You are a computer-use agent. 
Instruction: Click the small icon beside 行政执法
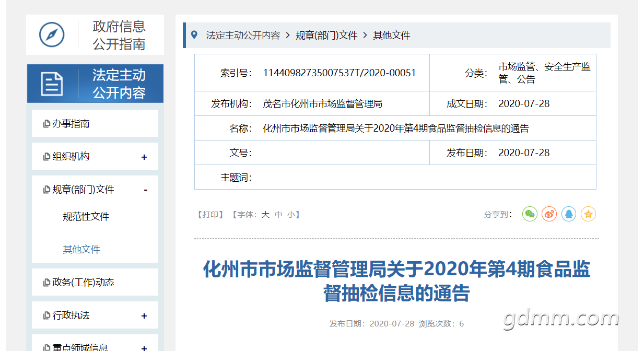pos(46,316)
